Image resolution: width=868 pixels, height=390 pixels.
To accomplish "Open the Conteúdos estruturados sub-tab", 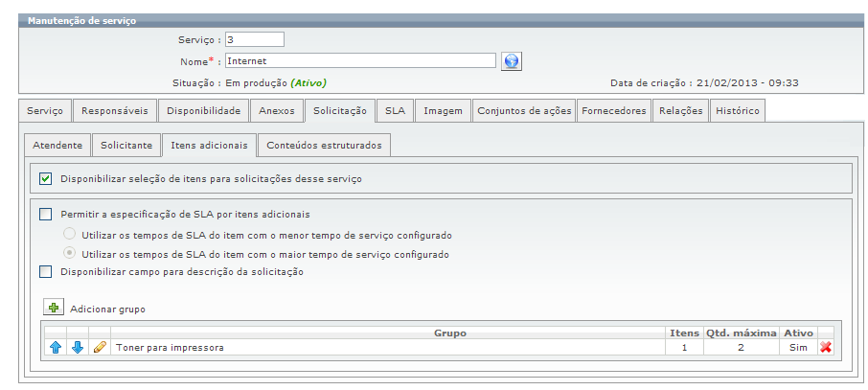I will tap(324, 145).
